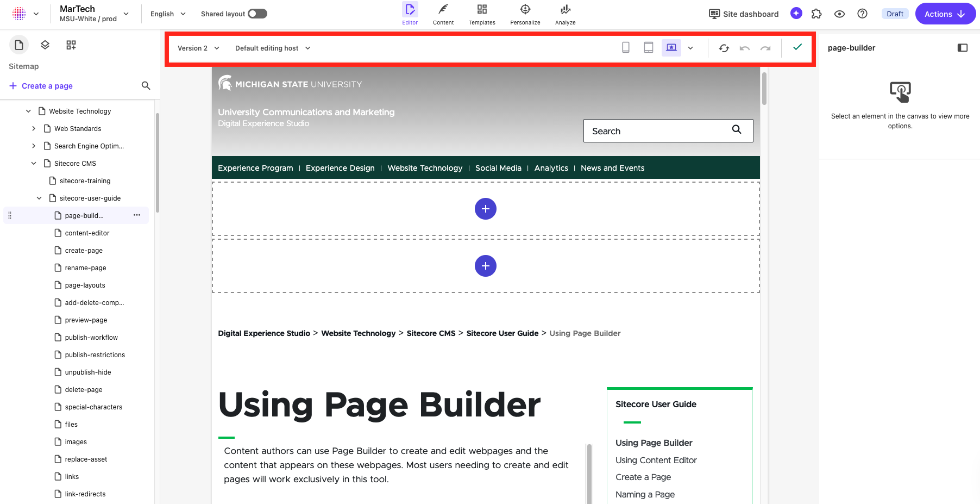Select the Pages sitemap icon
The height and width of the screenshot is (504, 980).
pyautogui.click(x=19, y=45)
